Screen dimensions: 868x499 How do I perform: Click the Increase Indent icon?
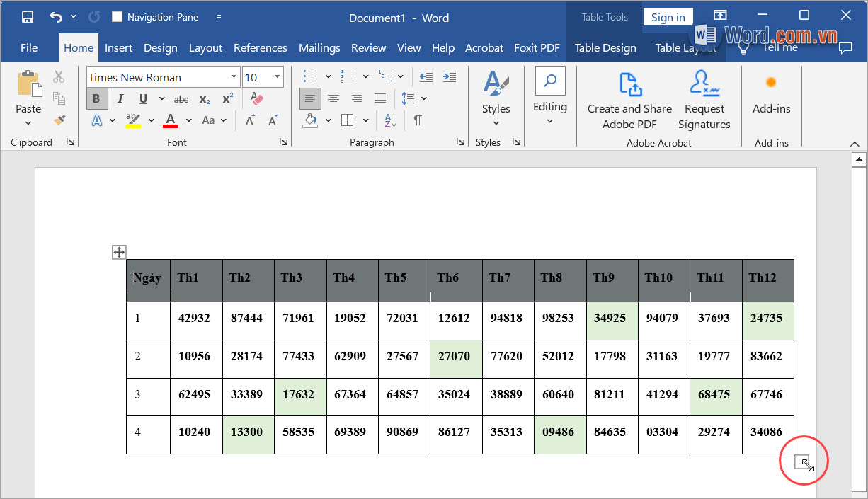click(449, 76)
